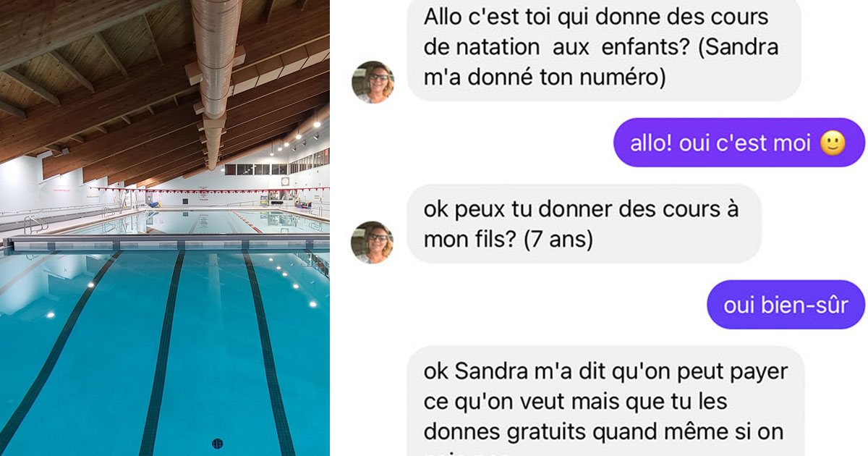Select the "Allo c'est toi qui donne" message bubble
The width and height of the screenshot is (868, 456).
604,48
